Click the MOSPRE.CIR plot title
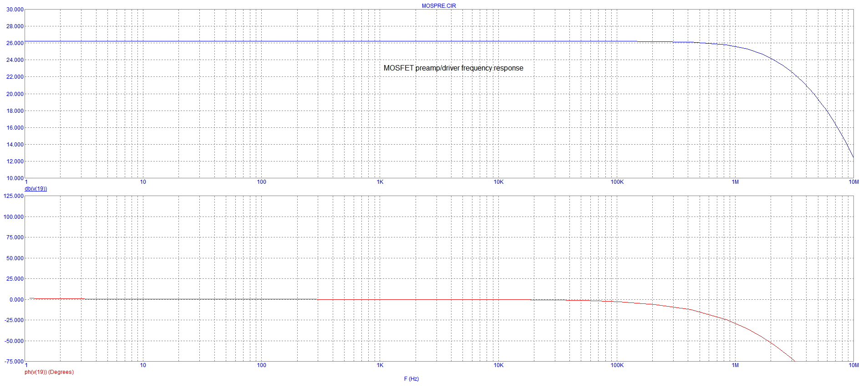868x388 pixels. point(438,6)
